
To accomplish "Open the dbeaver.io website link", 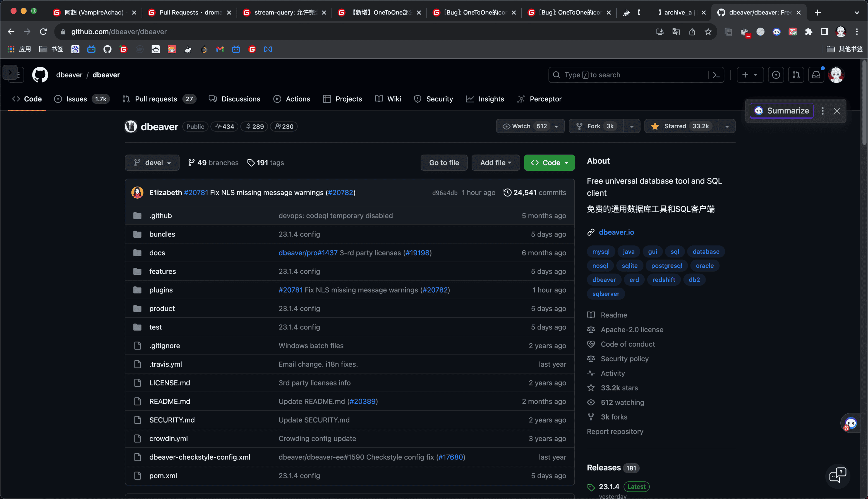I will 616,232.
